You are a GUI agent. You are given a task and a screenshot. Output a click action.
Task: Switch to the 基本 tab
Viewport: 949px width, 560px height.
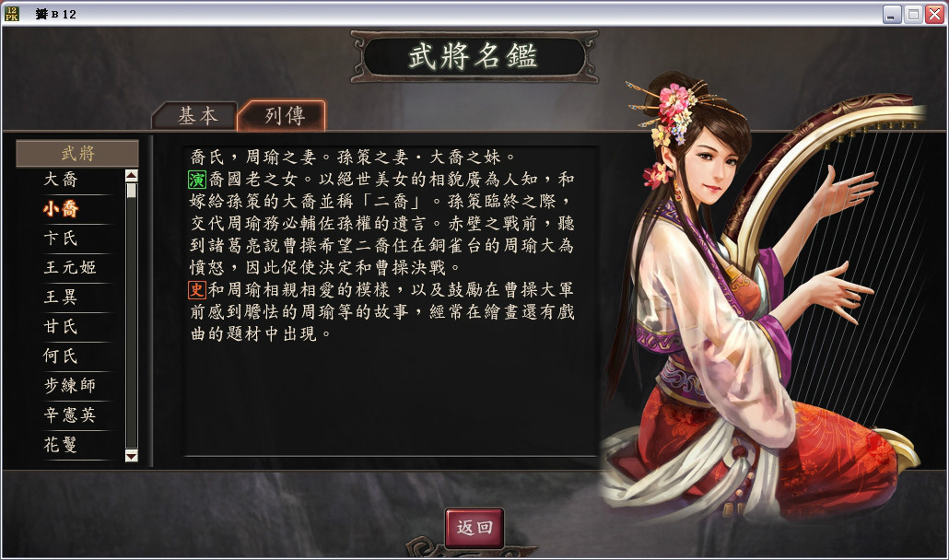pos(196,115)
